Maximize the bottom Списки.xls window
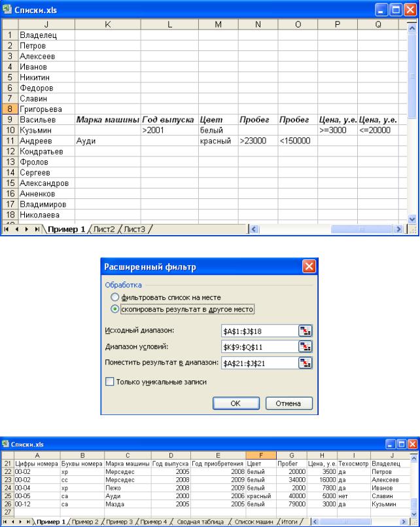The height and width of the screenshot is (527, 420). coord(401,445)
